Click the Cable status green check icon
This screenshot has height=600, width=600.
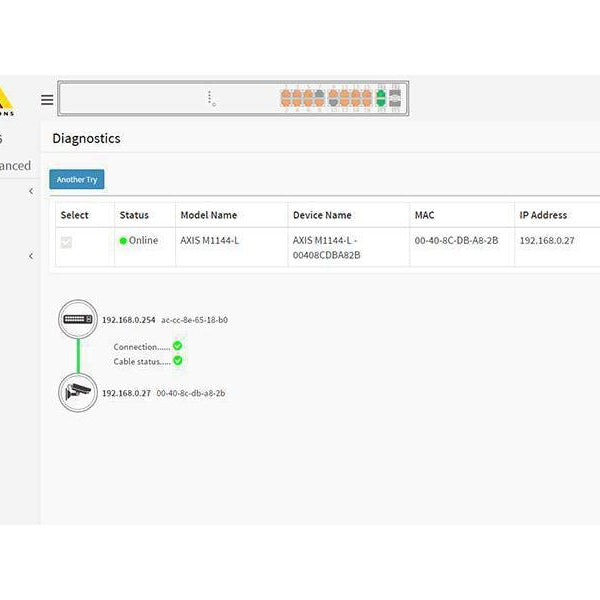point(178,360)
